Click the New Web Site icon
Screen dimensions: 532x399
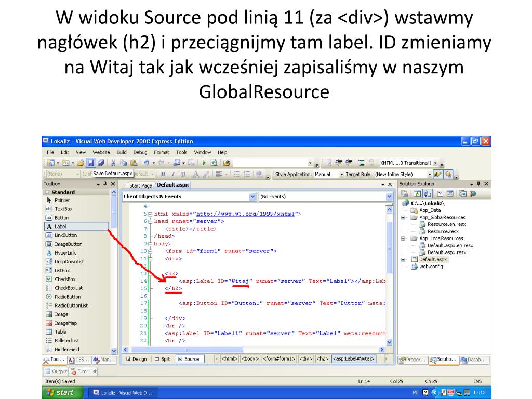[51, 163]
